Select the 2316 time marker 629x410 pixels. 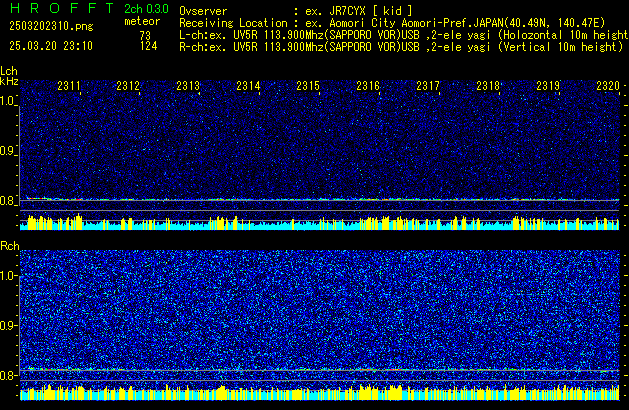point(368,86)
